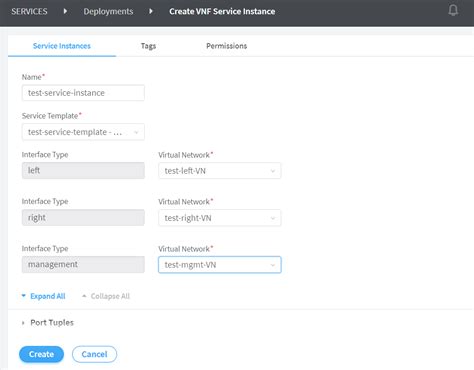Viewport: 474px width, 370px height.
Task: Click the arrow after SERVICES breadcrumb
Action: pos(65,11)
